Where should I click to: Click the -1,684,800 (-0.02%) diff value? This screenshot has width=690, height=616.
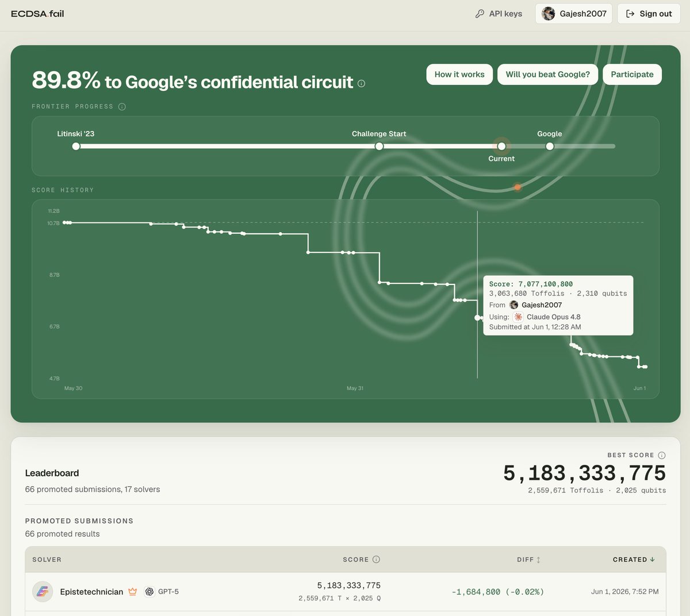[498, 591]
